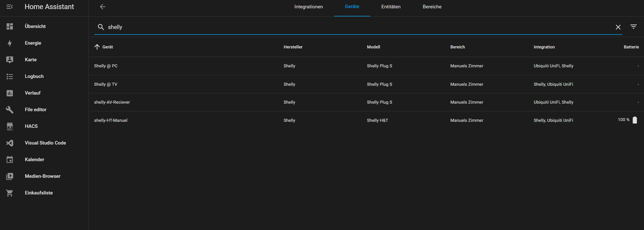Click the Übersicht dashboard icon
The height and width of the screenshot is (230, 644).
tap(10, 26)
